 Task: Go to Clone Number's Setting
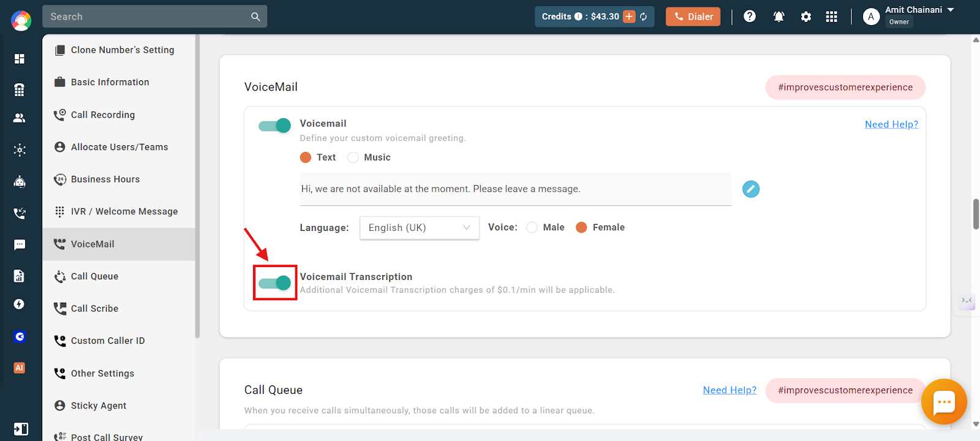pos(119,50)
